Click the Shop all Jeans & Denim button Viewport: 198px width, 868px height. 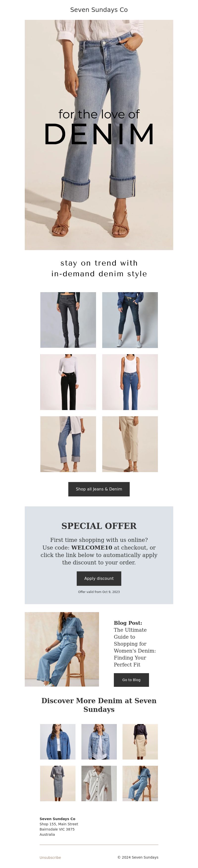[x=99, y=489]
